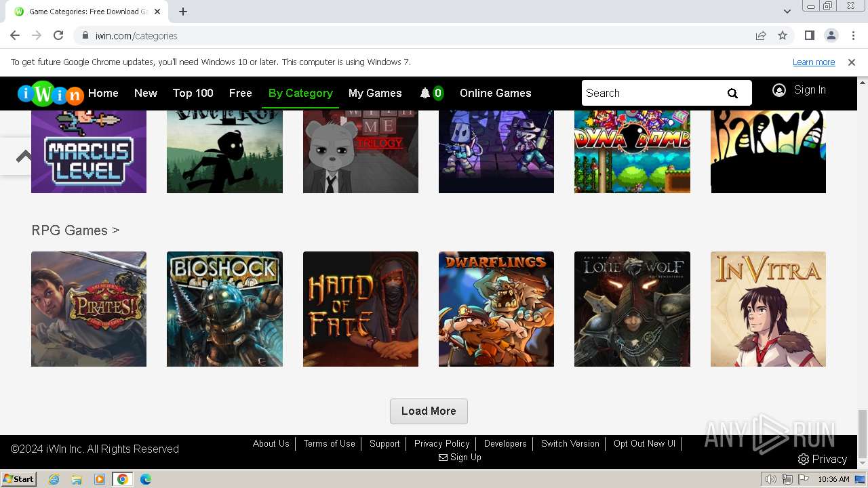Click the scroll-to-top arrow button
Viewport: 868px width, 488px height.
coord(24,157)
